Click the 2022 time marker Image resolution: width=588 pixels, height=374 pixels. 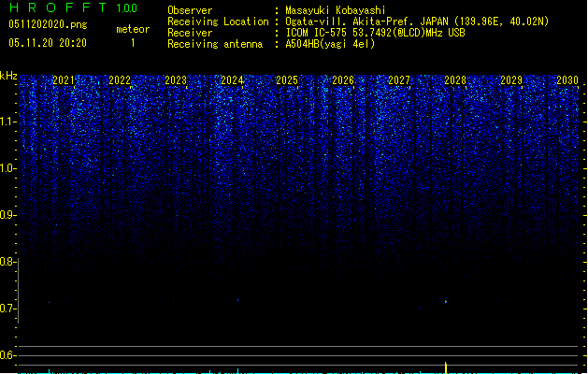(x=120, y=80)
